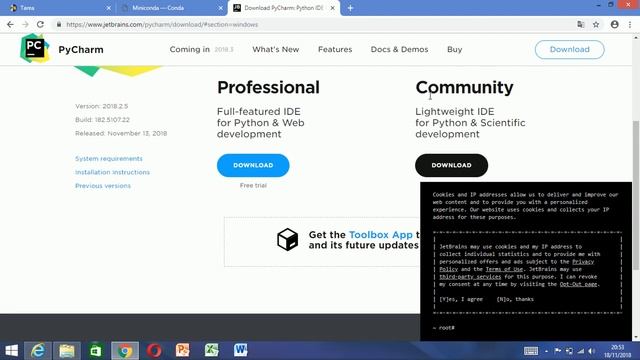Download PyCharm Professional edition
Image resolution: width=640 pixels, height=360 pixels.
pyautogui.click(x=253, y=165)
